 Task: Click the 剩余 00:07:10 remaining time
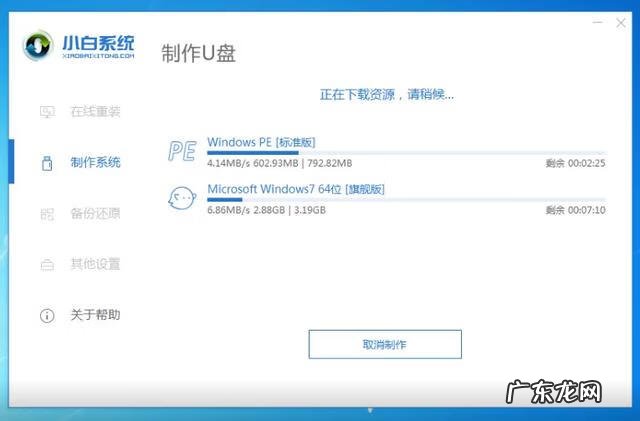pos(576,210)
